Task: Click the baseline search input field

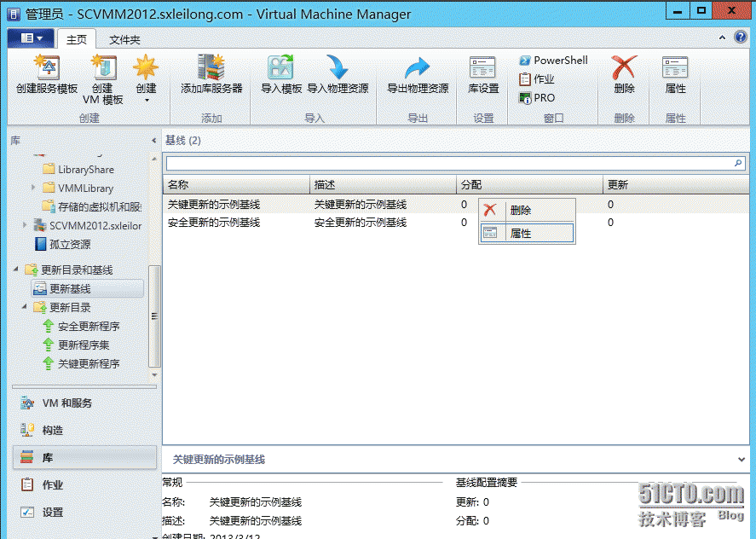Action: 448,163
